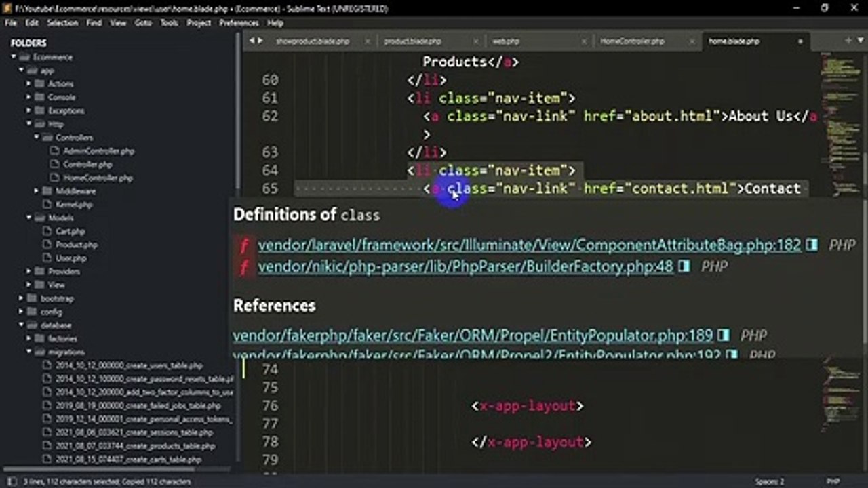
Task: Expand the Middleware folder arrow
Action: tap(37, 191)
